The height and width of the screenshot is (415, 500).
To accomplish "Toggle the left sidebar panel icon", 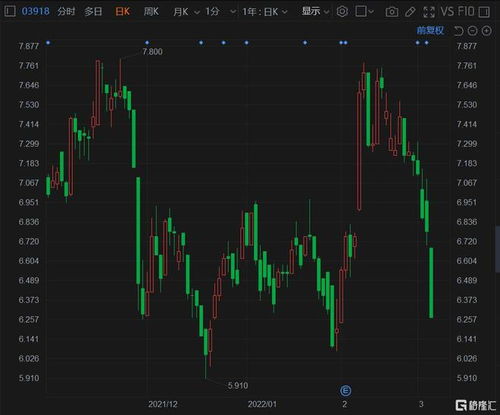I will point(10,11).
